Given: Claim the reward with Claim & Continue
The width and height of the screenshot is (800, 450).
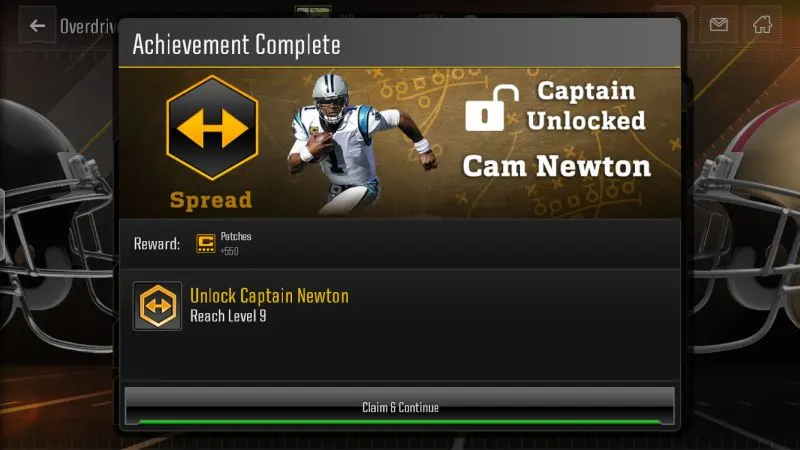Looking at the screenshot, I should (x=399, y=407).
